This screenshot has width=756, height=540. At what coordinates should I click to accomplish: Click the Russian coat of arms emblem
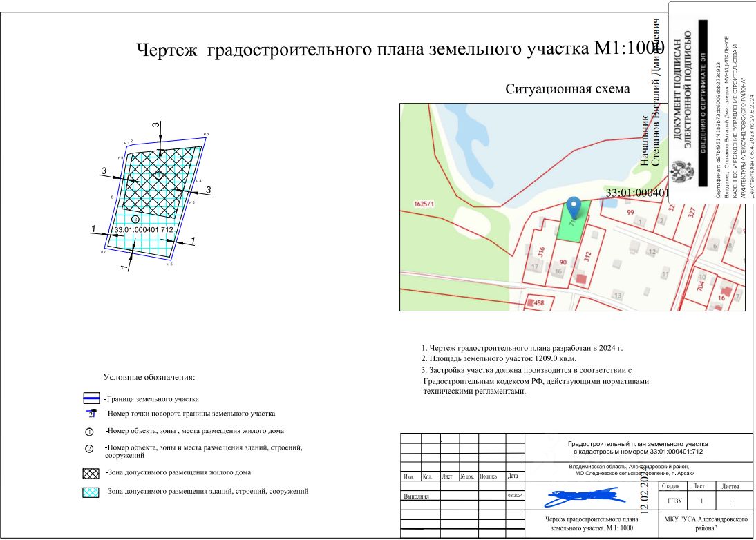(682, 173)
